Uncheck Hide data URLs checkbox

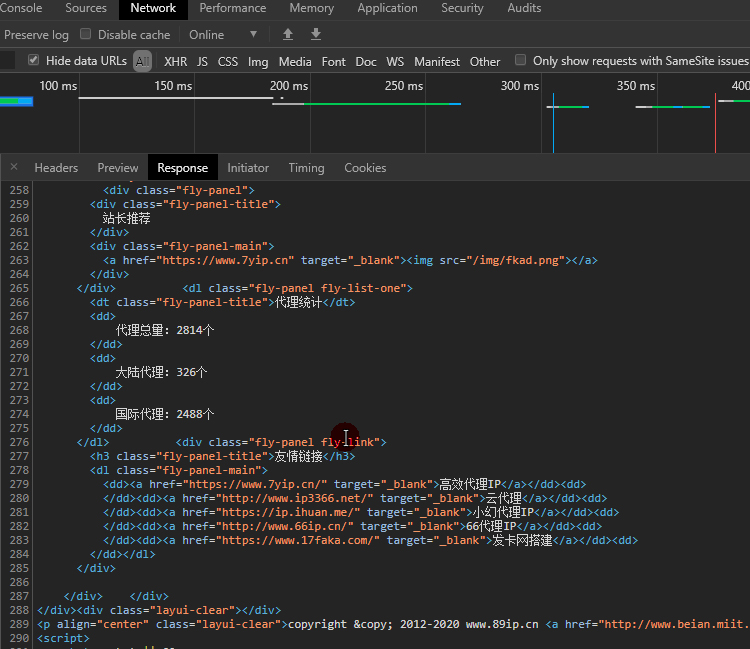(34, 61)
